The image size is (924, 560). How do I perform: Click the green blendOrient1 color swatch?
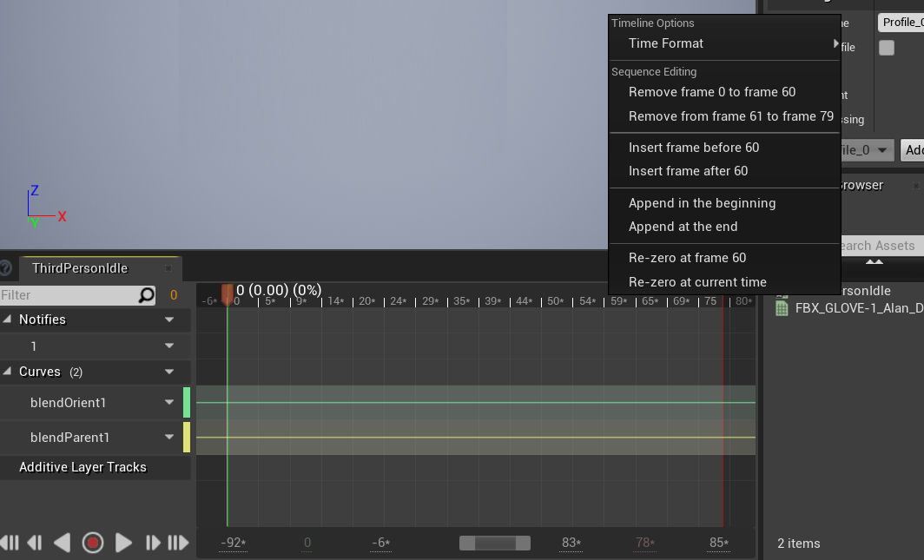(186, 402)
